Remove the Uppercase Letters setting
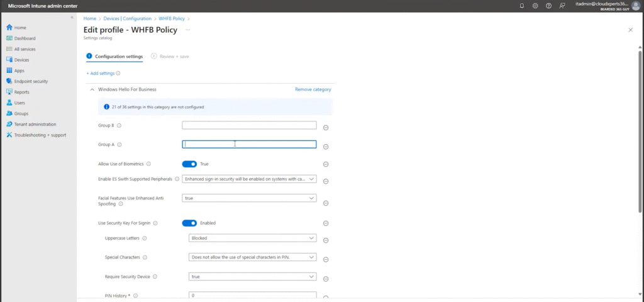 click(x=326, y=241)
